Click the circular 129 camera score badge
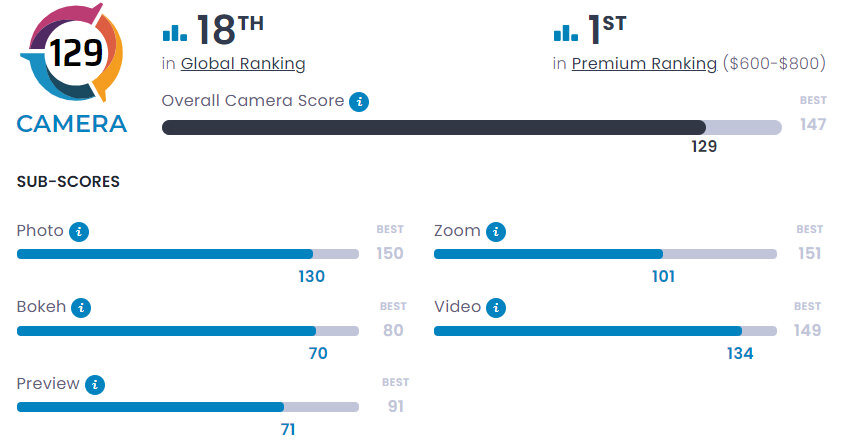The width and height of the screenshot is (849, 447). coord(72,54)
